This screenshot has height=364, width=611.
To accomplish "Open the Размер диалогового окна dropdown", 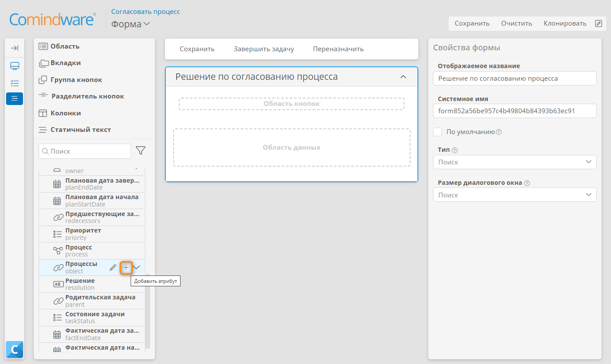I will (x=515, y=195).
